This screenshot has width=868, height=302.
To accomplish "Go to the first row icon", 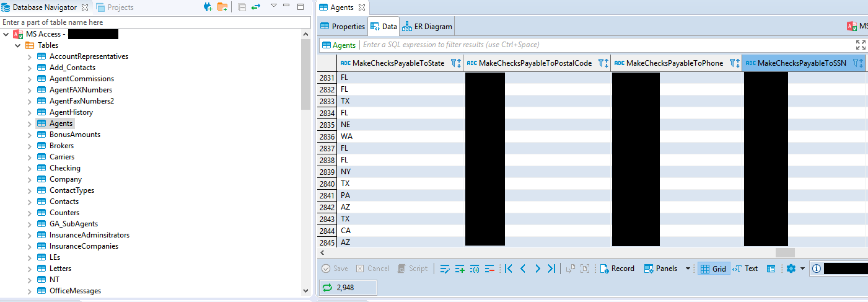I will point(509,269).
